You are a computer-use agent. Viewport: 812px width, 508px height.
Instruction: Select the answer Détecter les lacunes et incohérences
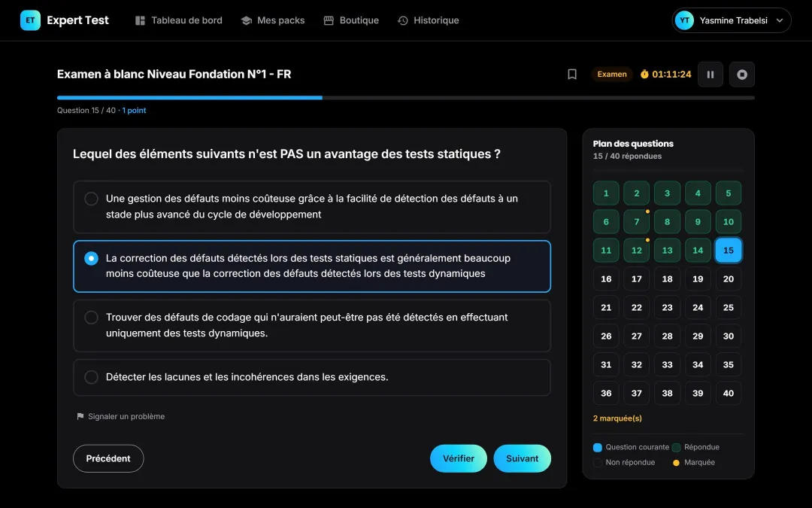312,377
